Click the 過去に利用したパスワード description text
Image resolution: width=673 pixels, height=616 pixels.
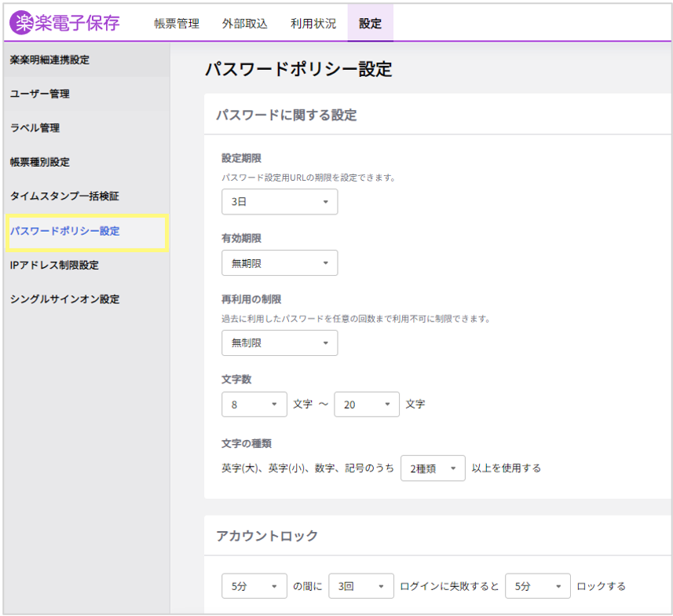tap(356, 319)
